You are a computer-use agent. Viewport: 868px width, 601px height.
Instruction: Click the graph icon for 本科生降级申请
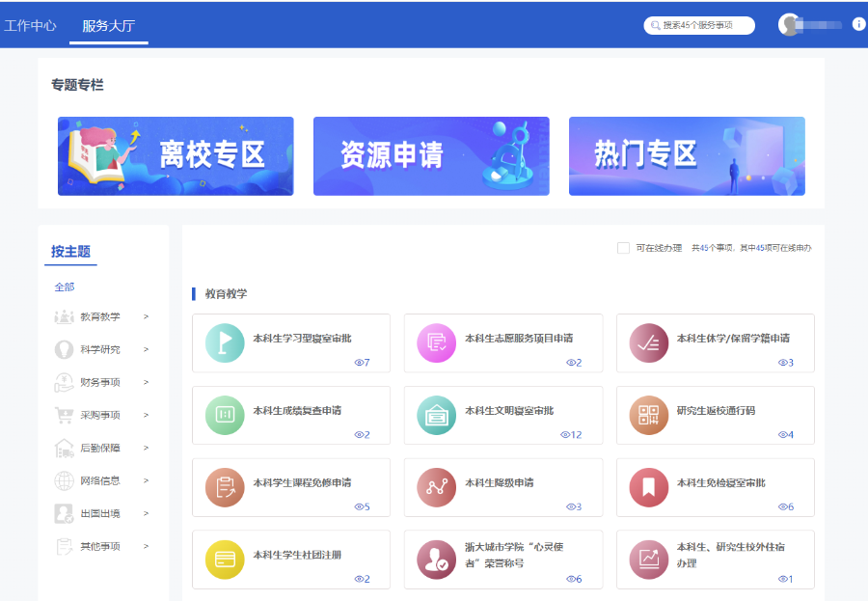[436, 487]
